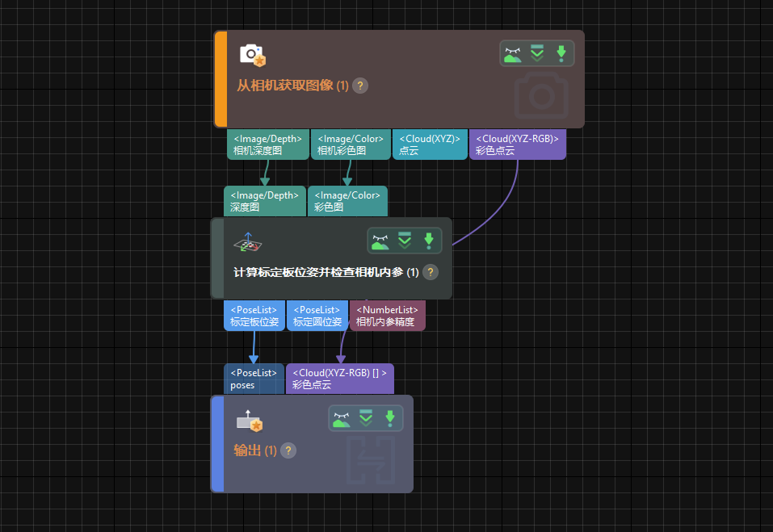The image size is (773, 532).
Task: Open help for 从相机获取图像 step
Action: pos(360,86)
